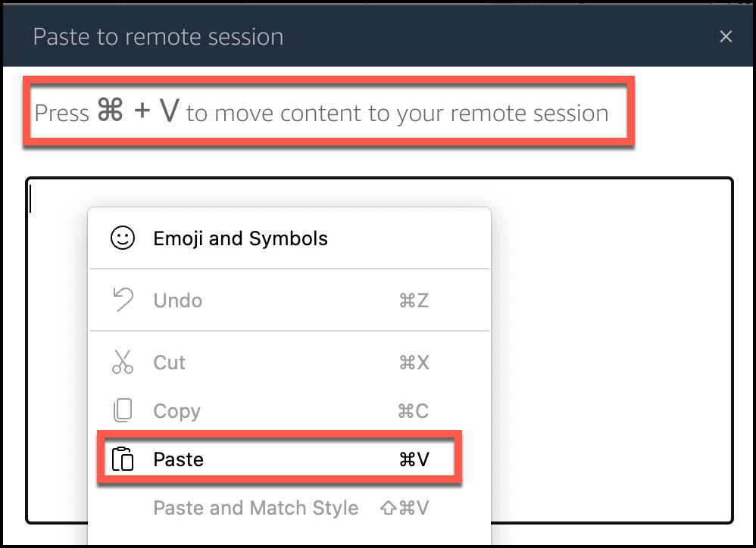Click the ⌘X shortcut beside Cut
Image resolution: width=756 pixels, height=548 pixels.
click(414, 363)
